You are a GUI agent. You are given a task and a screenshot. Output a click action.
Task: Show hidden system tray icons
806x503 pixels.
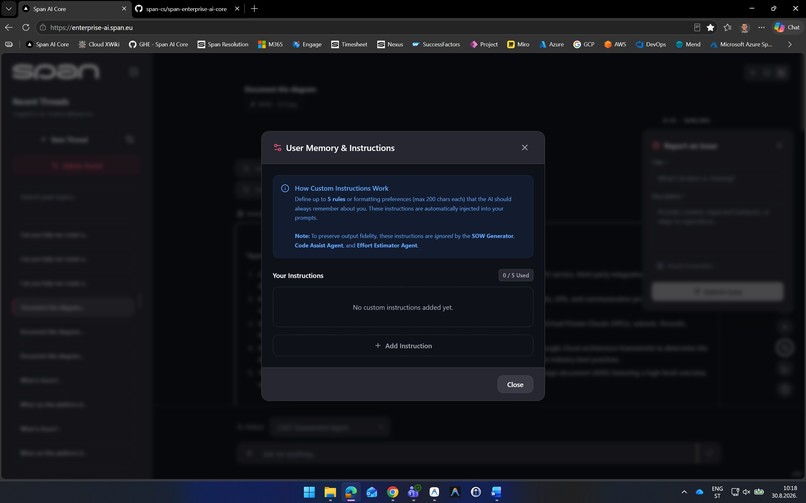684,492
